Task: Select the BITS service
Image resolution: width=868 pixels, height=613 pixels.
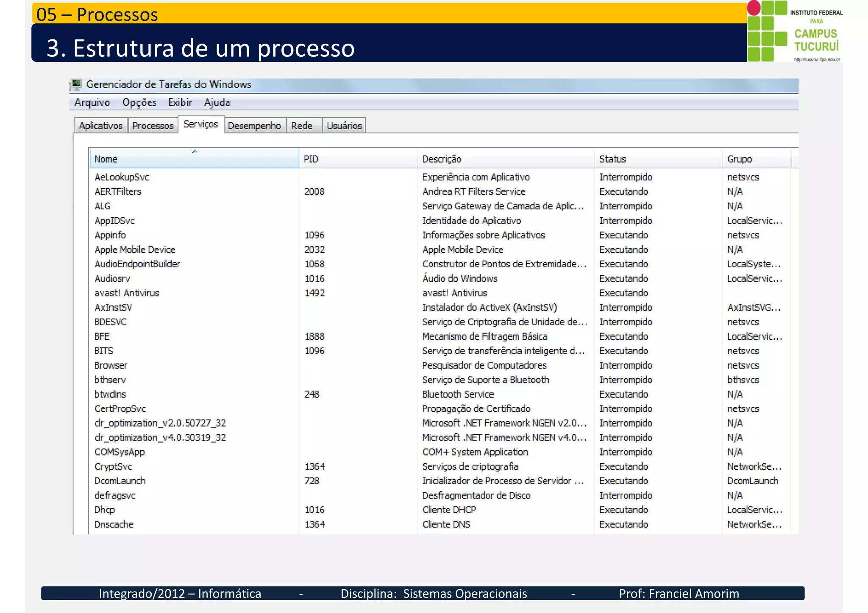Action: tap(104, 351)
